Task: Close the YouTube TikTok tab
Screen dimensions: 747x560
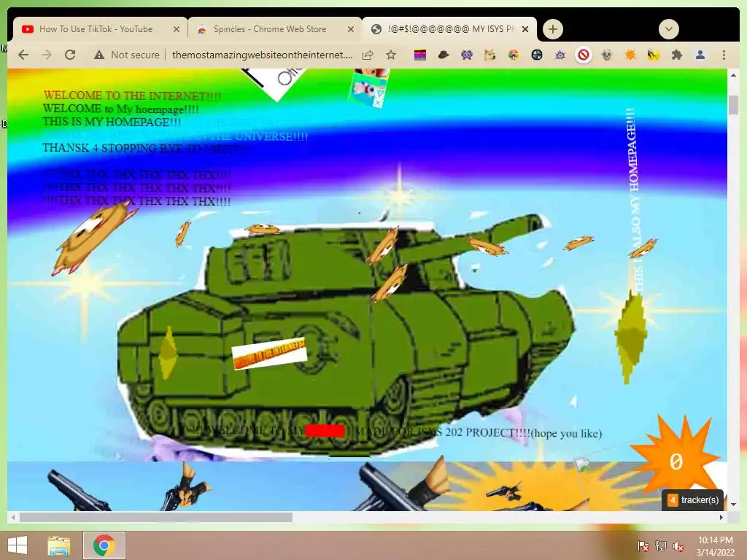Action: coord(177,29)
